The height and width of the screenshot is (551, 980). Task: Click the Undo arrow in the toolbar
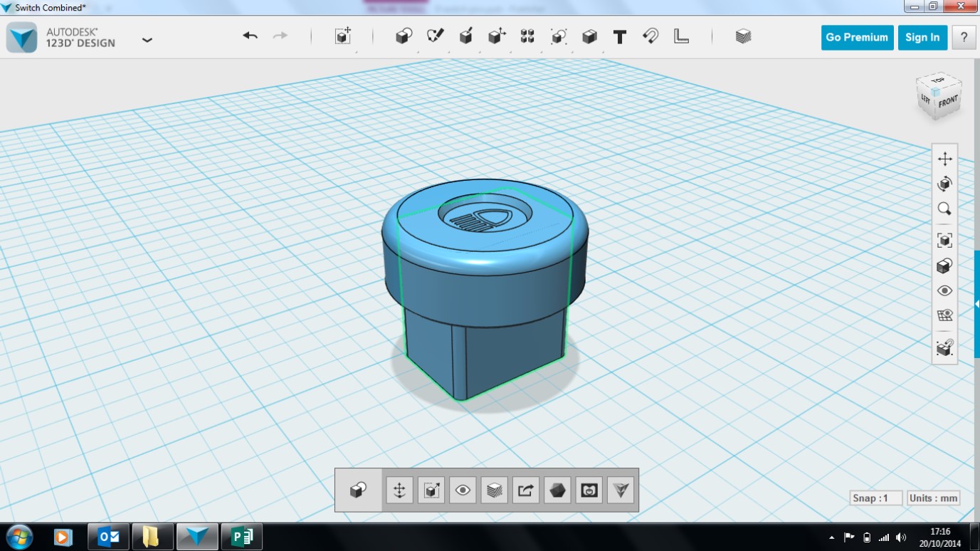coord(250,36)
